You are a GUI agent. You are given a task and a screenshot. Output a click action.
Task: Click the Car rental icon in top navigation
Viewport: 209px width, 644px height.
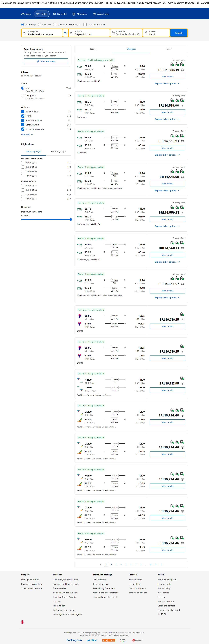point(54,14)
